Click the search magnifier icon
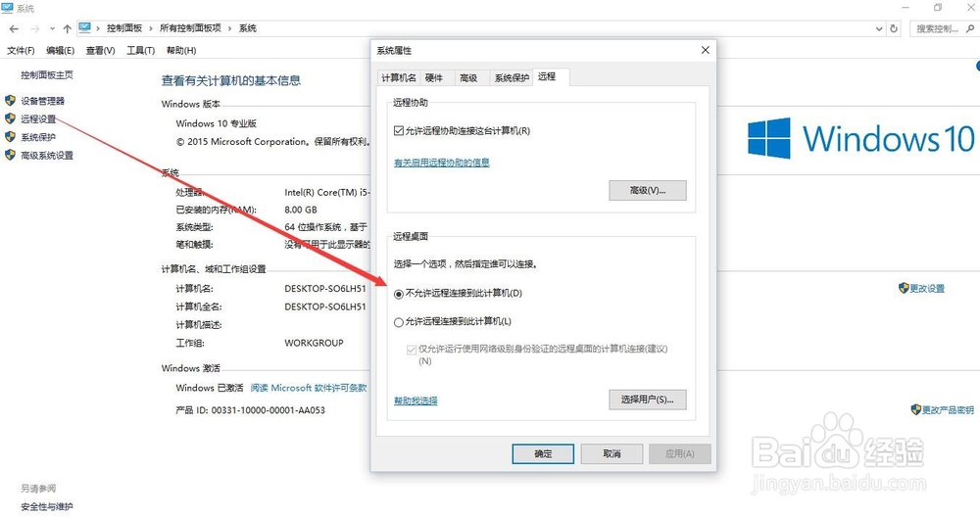This screenshot has width=980, height=517. (970, 28)
